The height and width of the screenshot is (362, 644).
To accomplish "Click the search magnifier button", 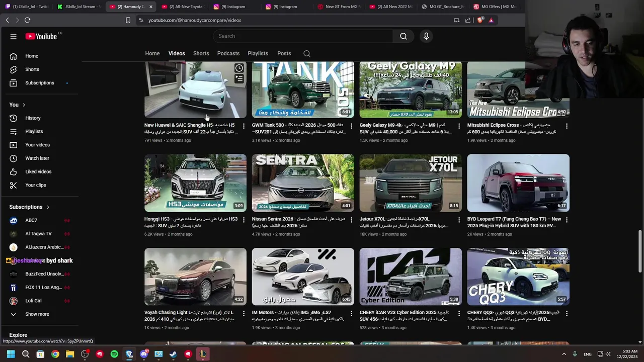I will [404, 36].
